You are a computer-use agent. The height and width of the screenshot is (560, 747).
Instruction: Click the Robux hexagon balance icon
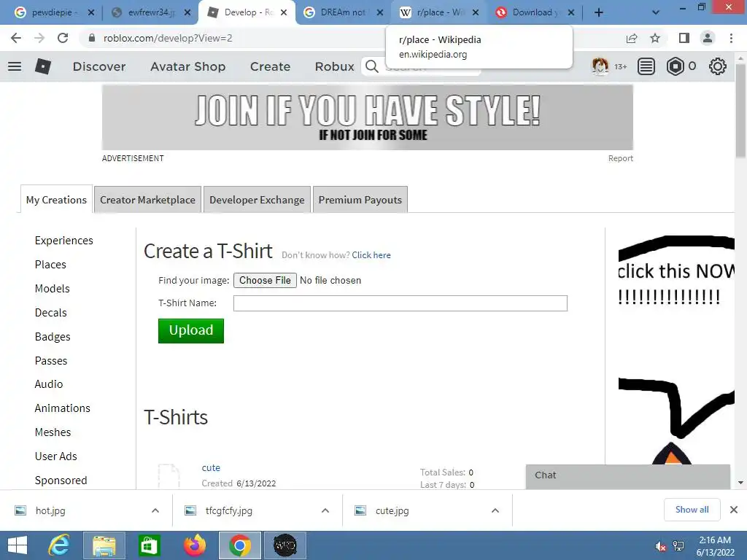(x=675, y=66)
